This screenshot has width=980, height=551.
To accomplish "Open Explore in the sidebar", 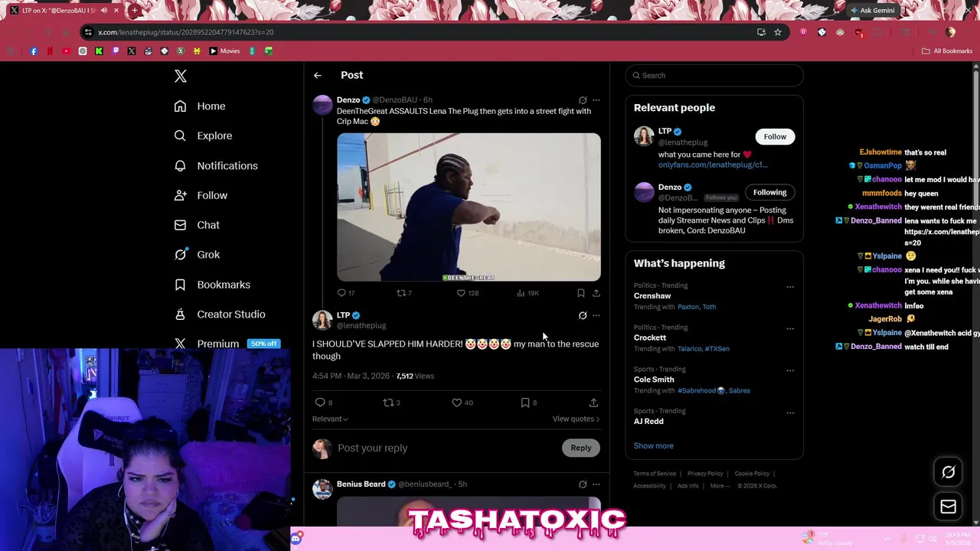I will click(203, 136).
